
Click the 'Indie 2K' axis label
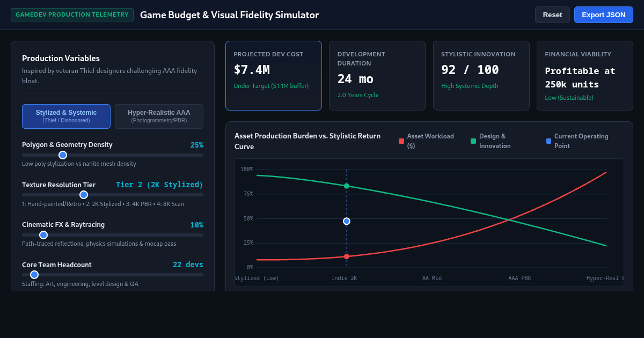(x=344, y=278)
